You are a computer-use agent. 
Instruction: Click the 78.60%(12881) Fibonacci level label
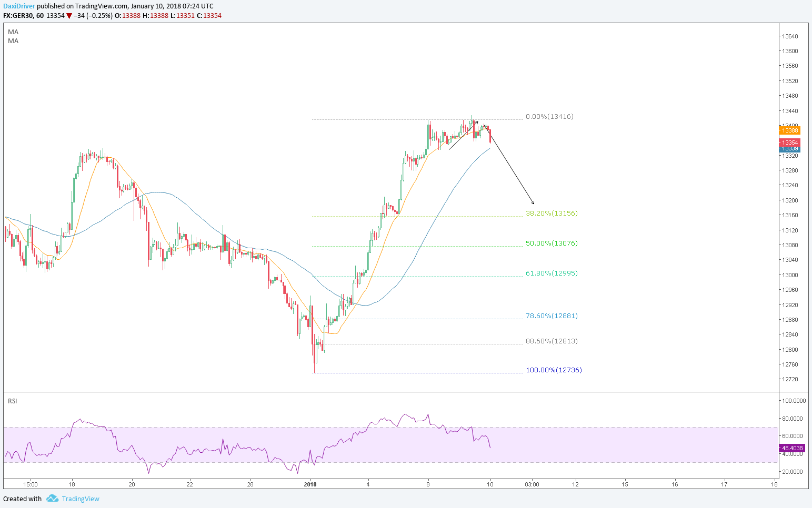[x=552, y=316]
